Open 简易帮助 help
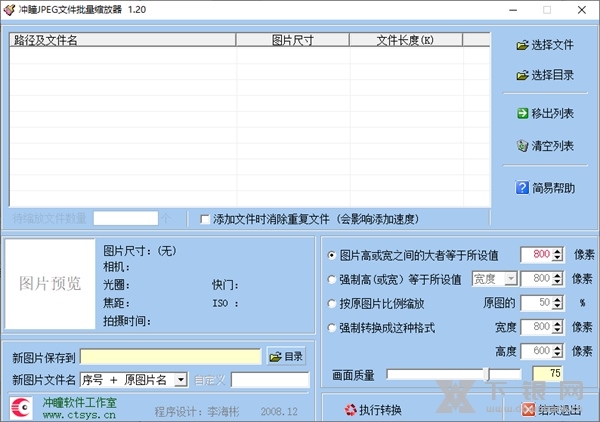 pyautogui.click(x=545, y=187)
